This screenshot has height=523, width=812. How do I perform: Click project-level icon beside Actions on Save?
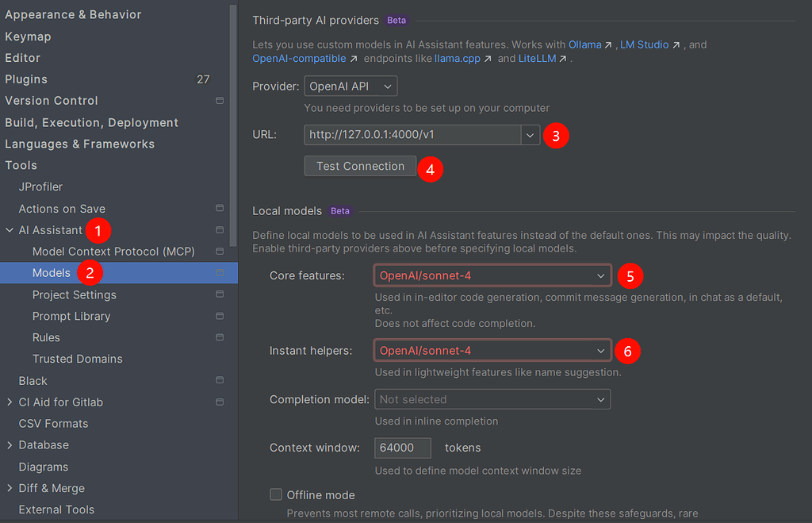click(220, 208)
